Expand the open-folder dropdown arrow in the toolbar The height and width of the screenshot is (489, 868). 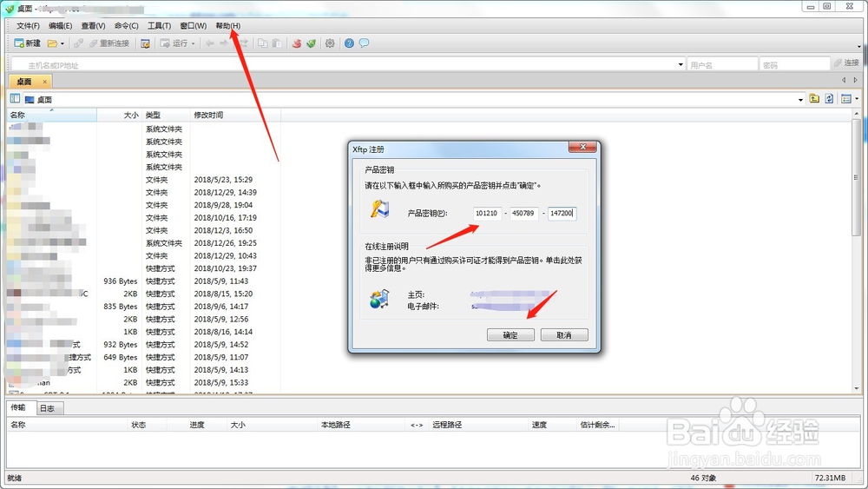tap(62, 43)
